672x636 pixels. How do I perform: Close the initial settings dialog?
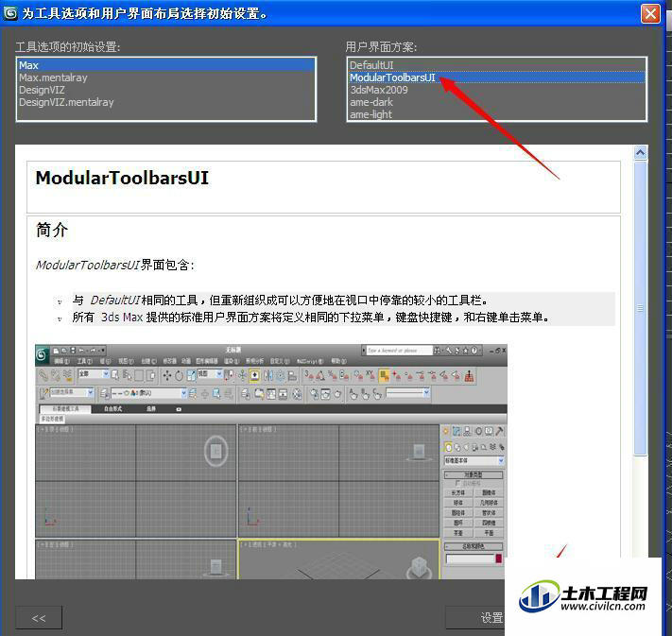(x=650, y=14)
